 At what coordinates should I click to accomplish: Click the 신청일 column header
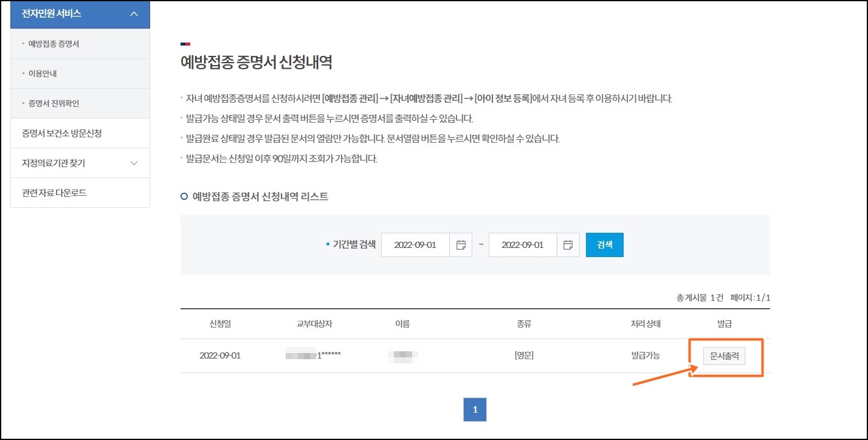click(x=220, y=324)
